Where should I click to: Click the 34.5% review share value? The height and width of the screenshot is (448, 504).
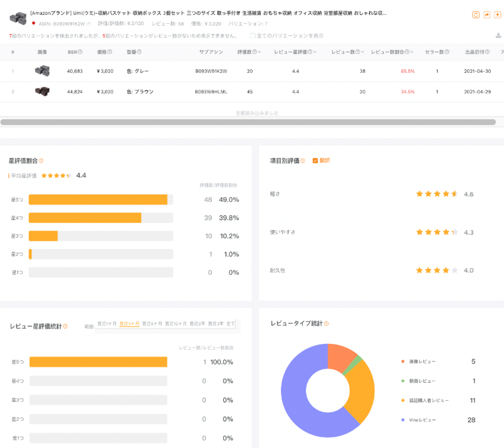pyautogui.click(x=408, y=92)
